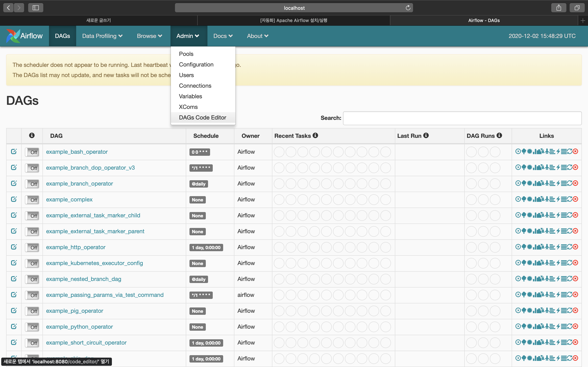Enable the example_complex DAG toggle
The height and width of the screenshot is (367, 588).
[x=32, y=200]
